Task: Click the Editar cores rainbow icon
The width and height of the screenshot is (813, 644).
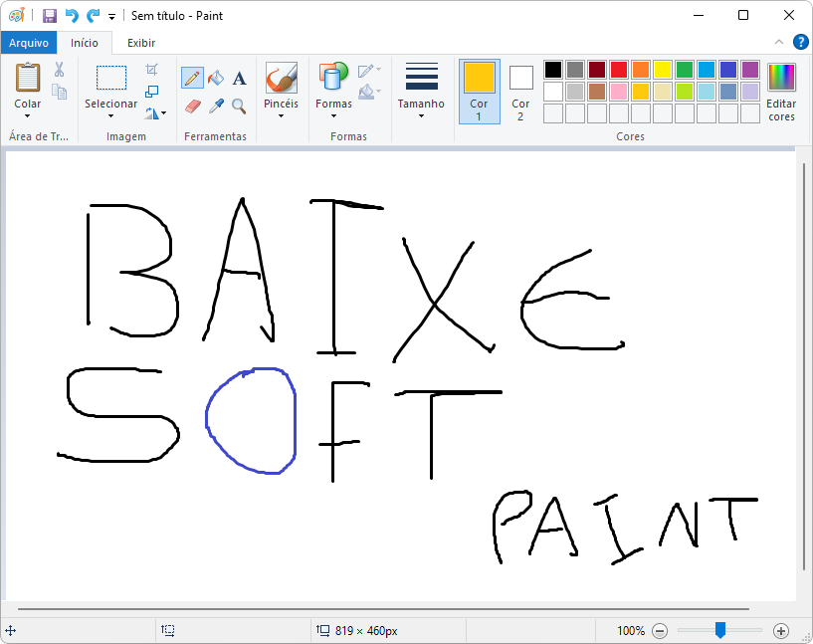Action: coord(781,78)
